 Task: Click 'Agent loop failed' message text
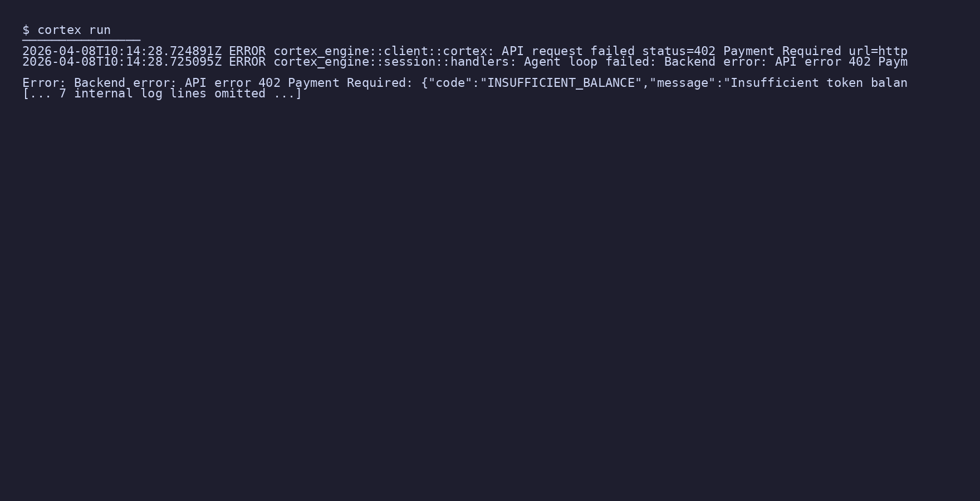coord(586,62)
